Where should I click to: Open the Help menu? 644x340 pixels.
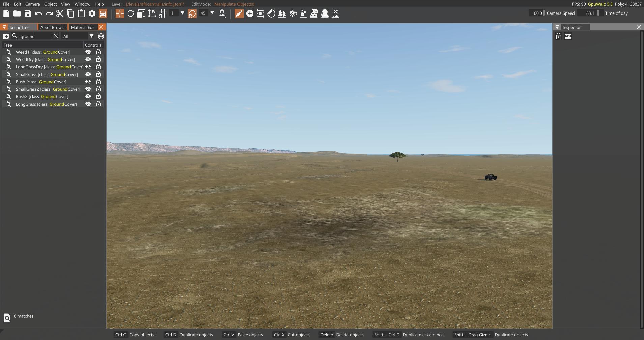pyautogui.click(x=99, y=4)
